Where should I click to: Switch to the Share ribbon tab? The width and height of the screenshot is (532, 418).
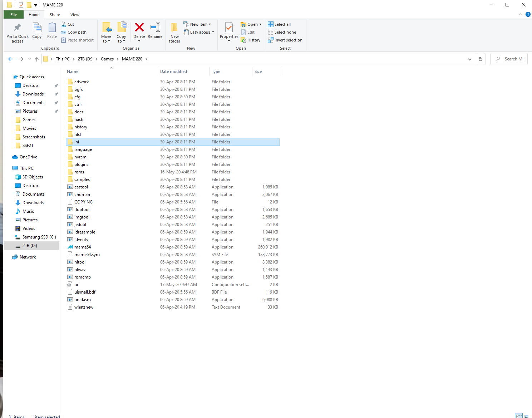(x=55, y=15)
